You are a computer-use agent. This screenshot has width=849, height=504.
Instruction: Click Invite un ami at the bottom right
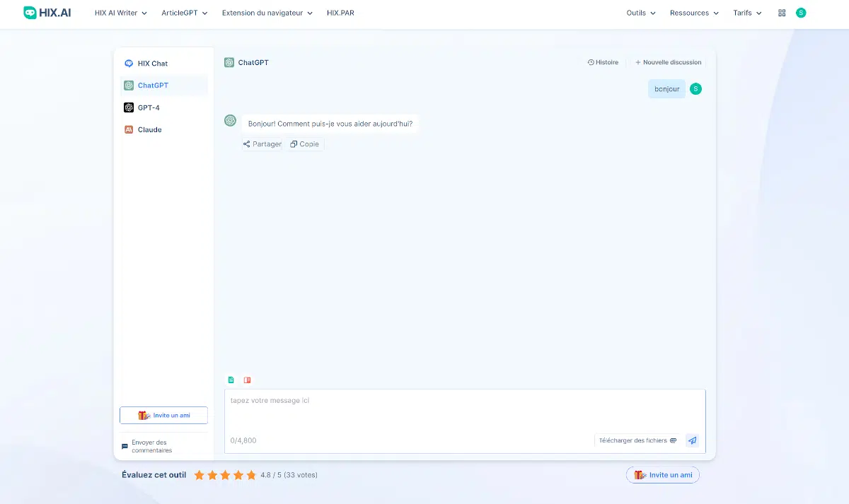pyautogui.click(x=663, y=475)
